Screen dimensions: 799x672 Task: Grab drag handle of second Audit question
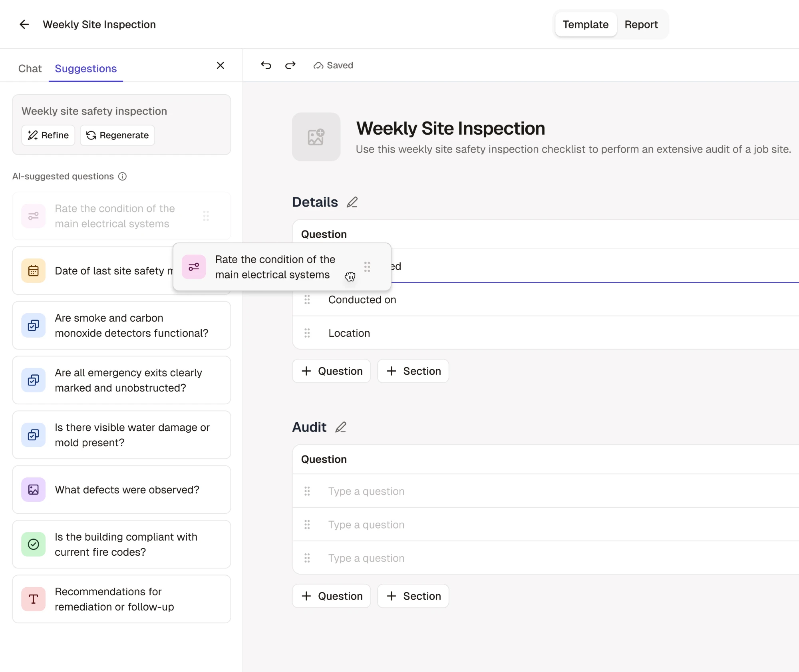point(307,525)
